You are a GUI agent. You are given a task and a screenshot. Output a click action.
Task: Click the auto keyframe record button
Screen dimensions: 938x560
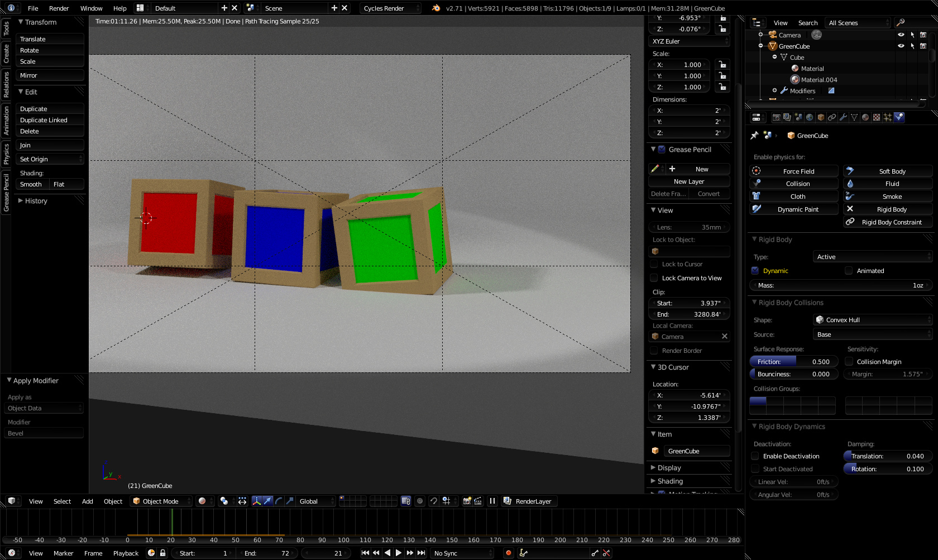coord(508,553)
